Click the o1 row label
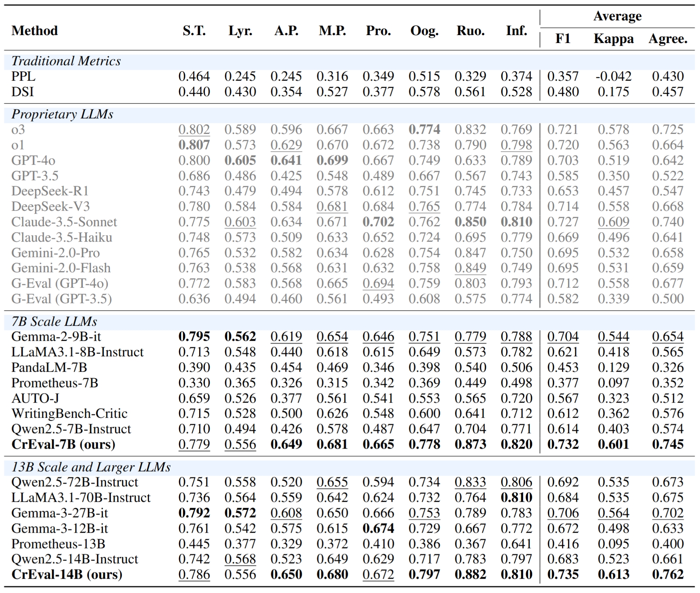This screenshot has width=700, height=593. coord(18,145)
